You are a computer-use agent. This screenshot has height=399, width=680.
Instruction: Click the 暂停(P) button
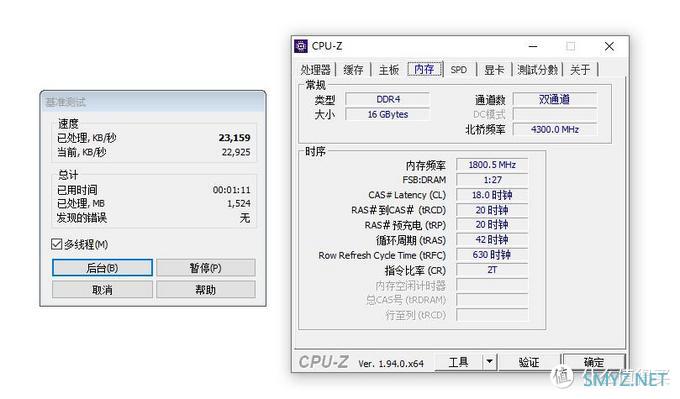click(x=206, y=268)
